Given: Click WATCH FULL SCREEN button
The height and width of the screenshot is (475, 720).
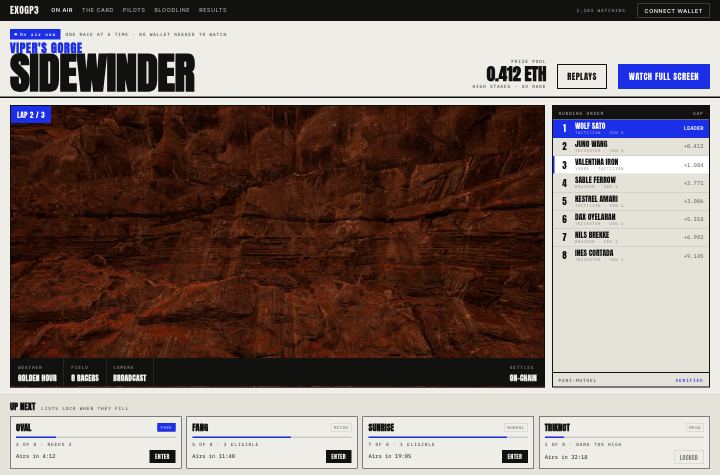Looking at the screenshot, I should (664, 76).
